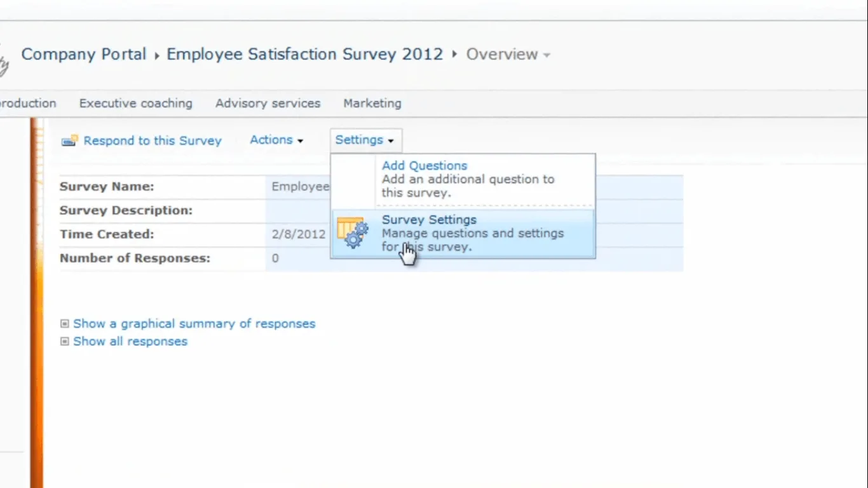Image resolution: width=868 pixels, height=488 pixels.
Task: Expand graphical summary plus icon
Action: click(64, 324)
